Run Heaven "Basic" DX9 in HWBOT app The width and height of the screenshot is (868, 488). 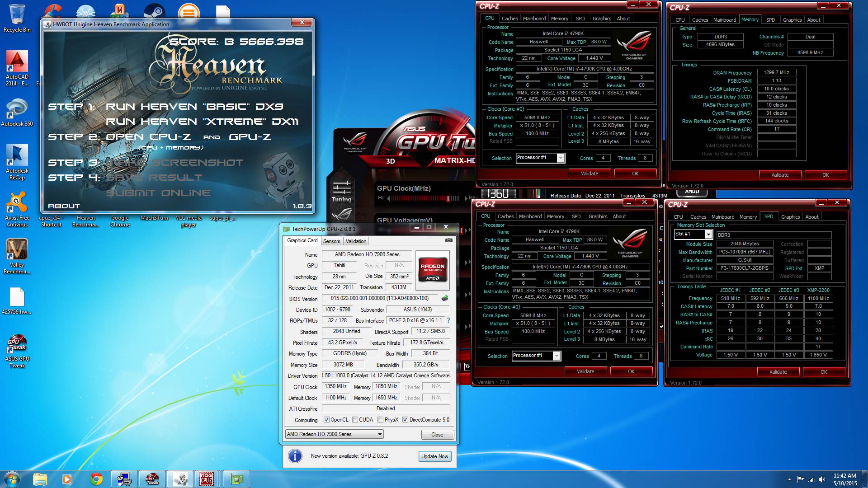tap(194, 107)
